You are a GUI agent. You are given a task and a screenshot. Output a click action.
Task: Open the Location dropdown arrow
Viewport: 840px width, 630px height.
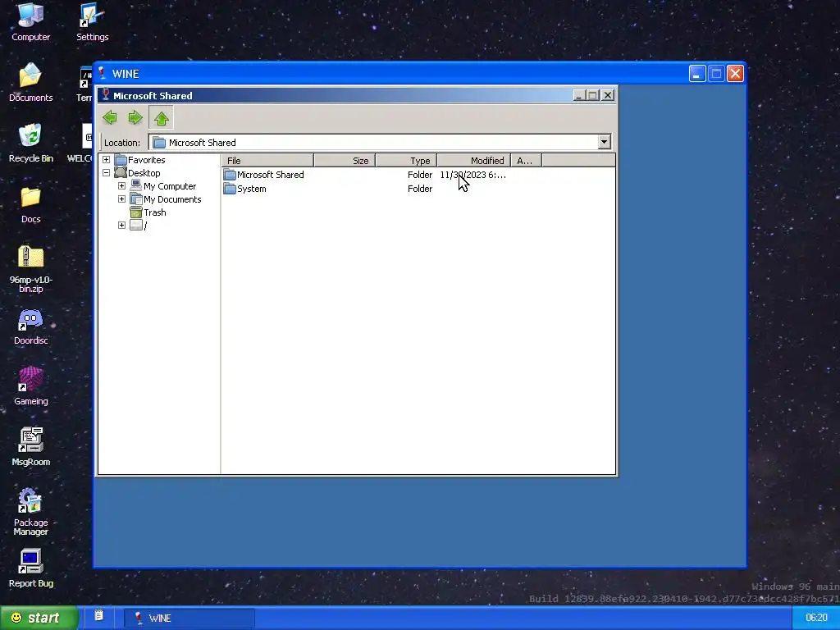pos(605,142)
